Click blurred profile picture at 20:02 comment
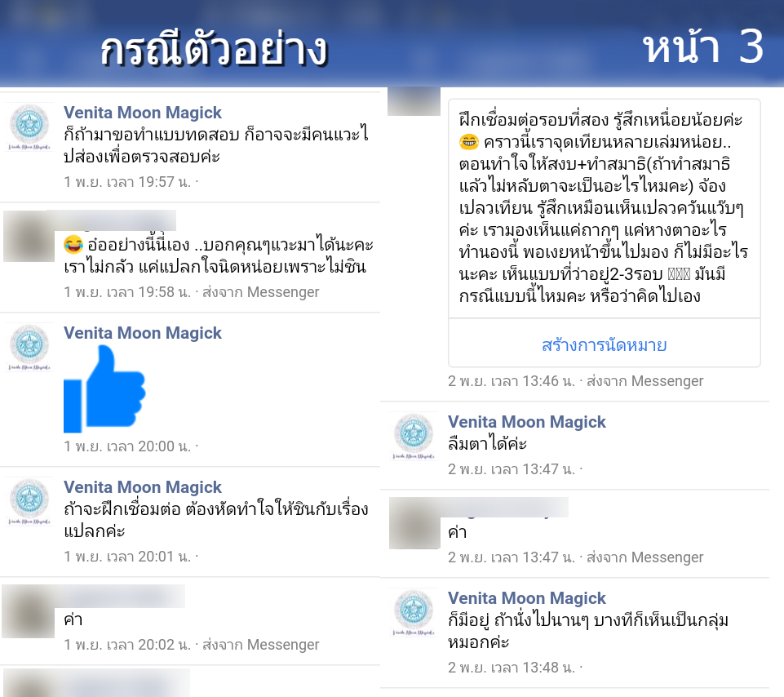Viewport: 784px width, 697px height. pyautogui.click(x=29, y=611)
